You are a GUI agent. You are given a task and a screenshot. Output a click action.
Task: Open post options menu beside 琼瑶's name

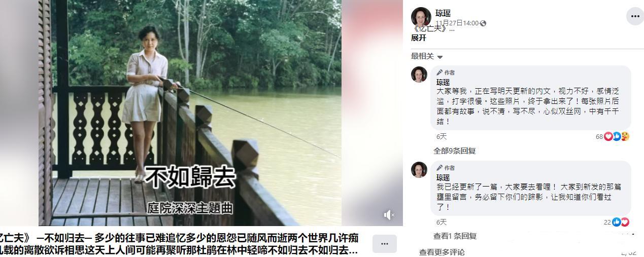tap(635, 16)
